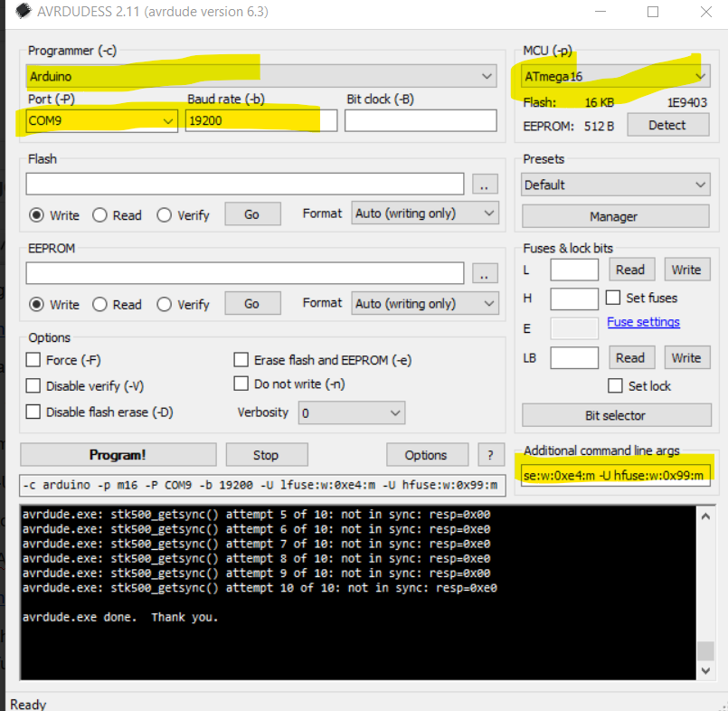Open the Fuse settings link

644,322
